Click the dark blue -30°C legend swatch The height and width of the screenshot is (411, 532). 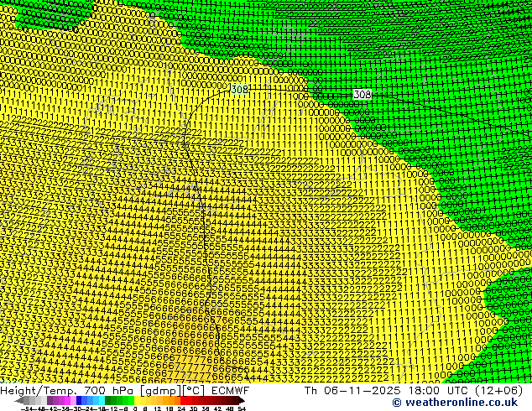[79, 401]
